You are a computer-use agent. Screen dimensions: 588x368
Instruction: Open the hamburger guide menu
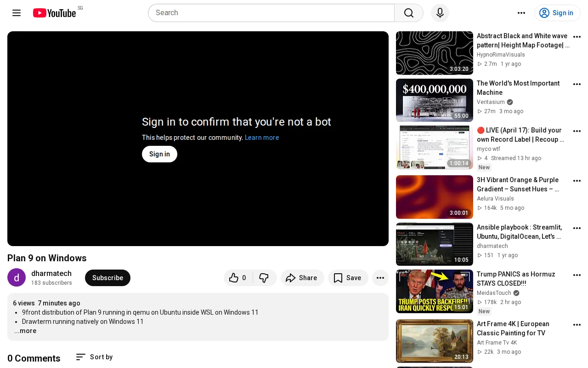click(x=17, y=13)
